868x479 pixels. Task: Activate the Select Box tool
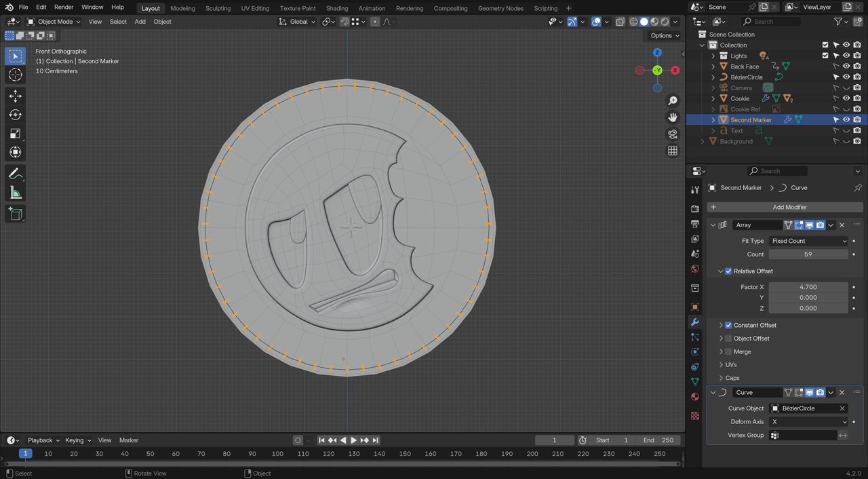coord(15,56)
